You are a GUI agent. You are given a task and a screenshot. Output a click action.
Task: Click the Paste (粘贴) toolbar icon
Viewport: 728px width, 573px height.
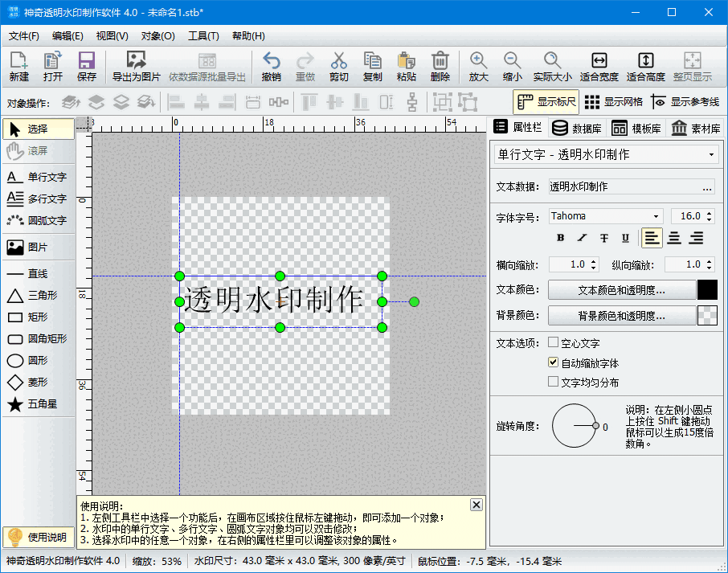click(406, 64)
